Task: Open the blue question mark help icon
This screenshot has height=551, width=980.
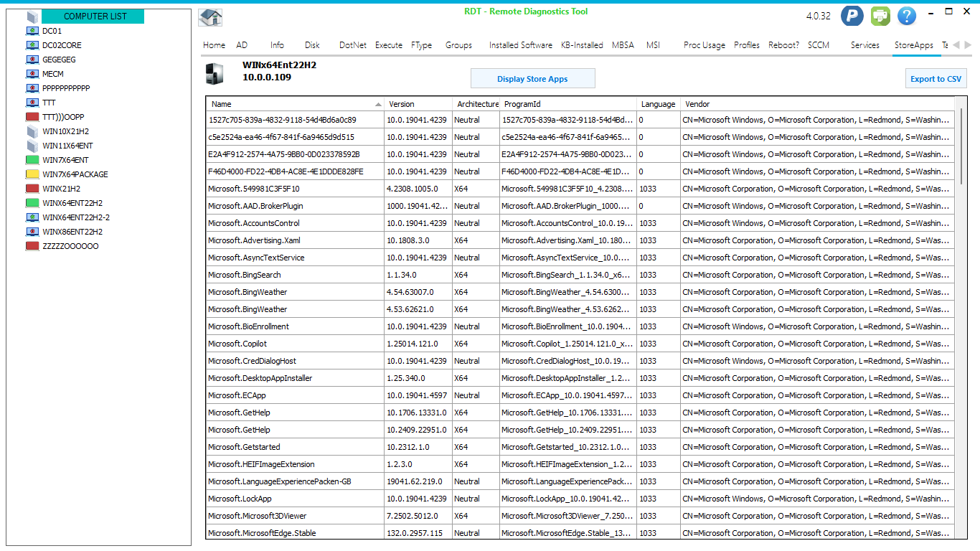Action: pyautogui.click(x=907, y=16)
